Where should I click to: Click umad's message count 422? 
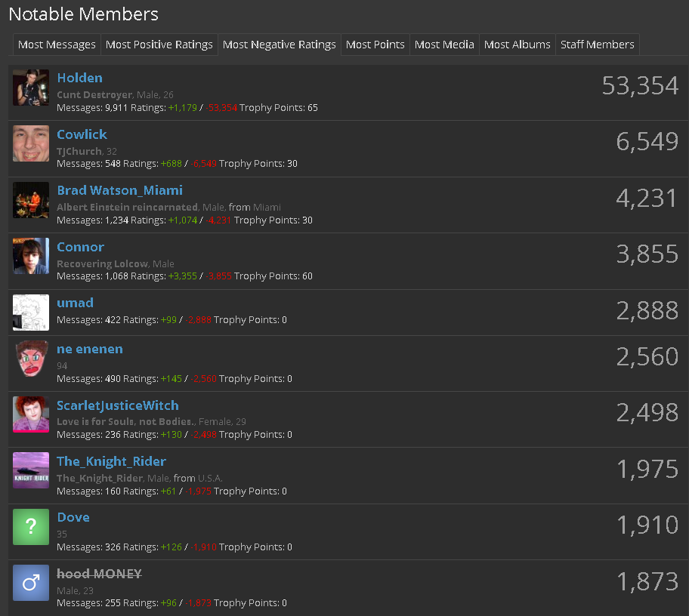[x=113, y=319]
